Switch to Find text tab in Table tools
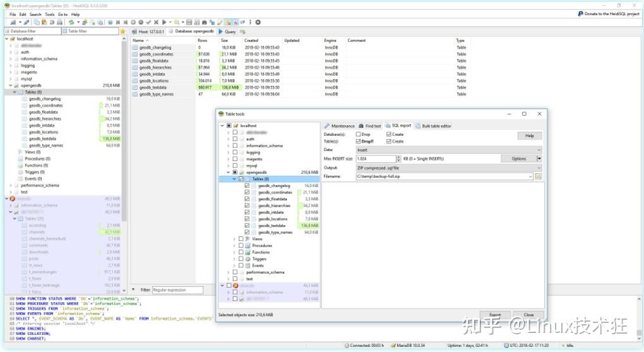The height and width of the screenshot is (352, 644). pyautogui.click(x=370, y=126)
